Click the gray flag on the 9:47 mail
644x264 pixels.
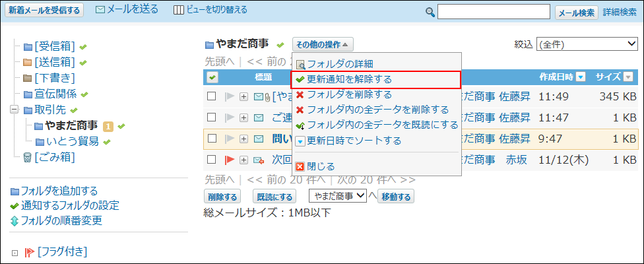230,139
